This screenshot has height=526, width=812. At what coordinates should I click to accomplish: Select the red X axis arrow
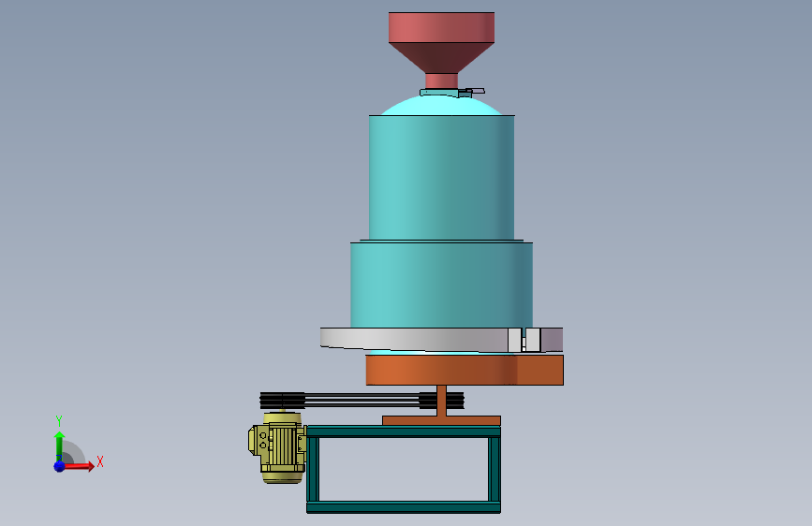pyautogui.click(x=79, y=466)
